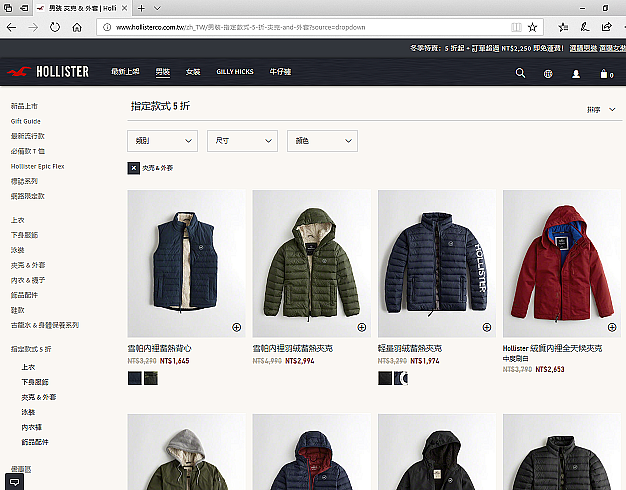
Task: Click 內衣褲 under 指定款式 5 折
Action: click(32, 428)
